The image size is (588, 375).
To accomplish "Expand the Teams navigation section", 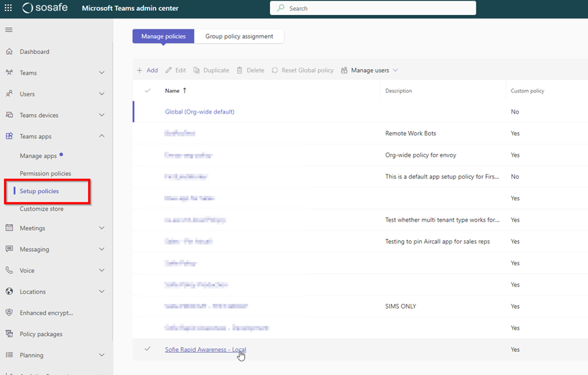I will tap(102, 73).
